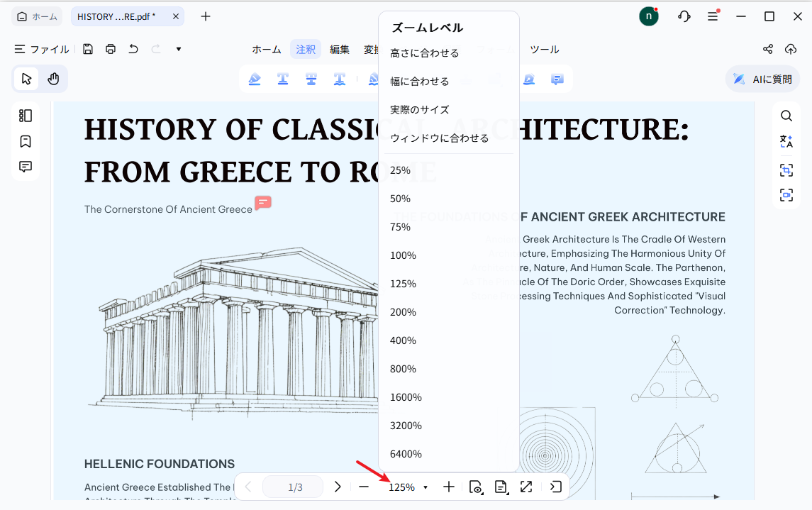Select the strikethrough text tool
Viewport: 812px width, 510px height.
(311, 79)
